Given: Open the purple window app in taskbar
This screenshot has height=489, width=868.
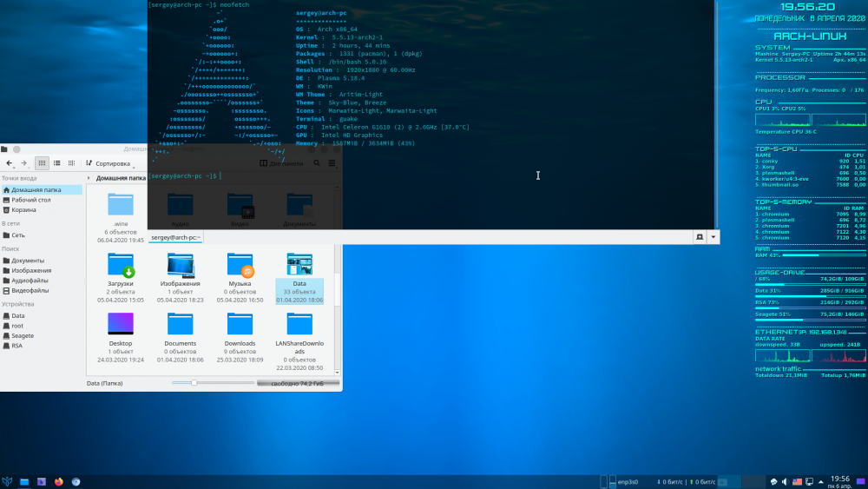Looking at the screenshot, I should (42, 482).
